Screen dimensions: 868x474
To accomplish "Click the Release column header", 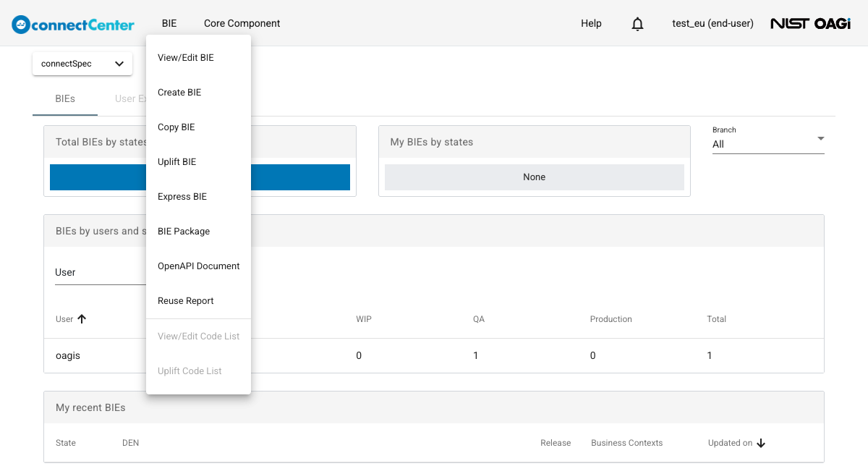I will (556, 443).
